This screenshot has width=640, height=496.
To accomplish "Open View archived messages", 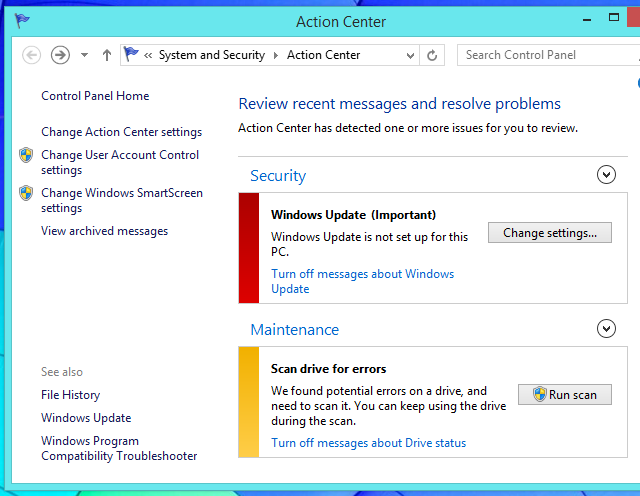I will [x=104, y=231].
